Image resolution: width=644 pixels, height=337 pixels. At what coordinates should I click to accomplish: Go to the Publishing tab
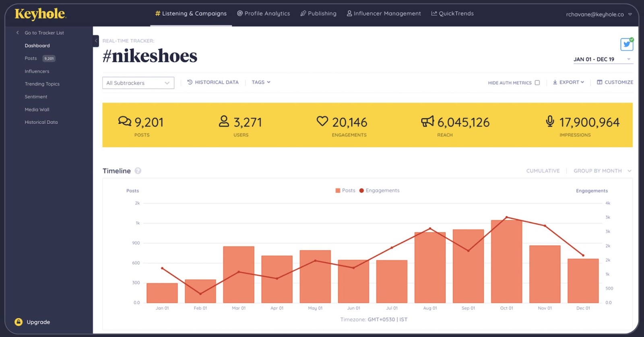point(318,14)
